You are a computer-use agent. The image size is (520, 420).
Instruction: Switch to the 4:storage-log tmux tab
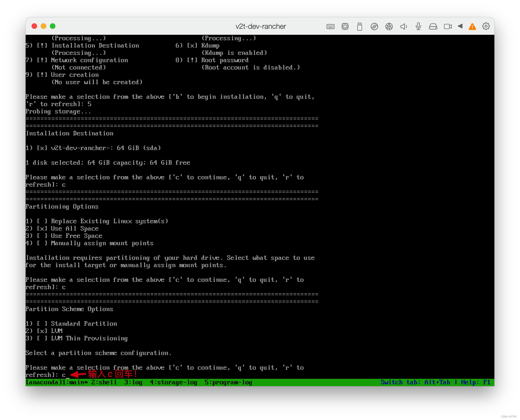[173, 382]
